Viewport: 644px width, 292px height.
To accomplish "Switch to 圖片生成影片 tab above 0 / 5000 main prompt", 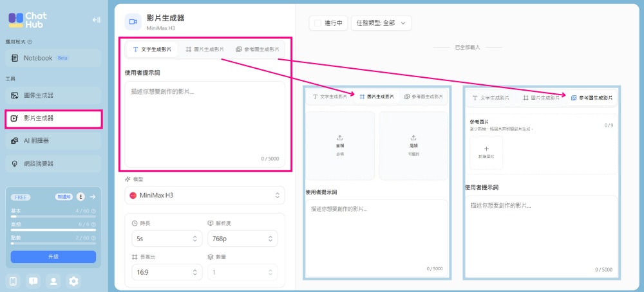I will click(205, 50).
